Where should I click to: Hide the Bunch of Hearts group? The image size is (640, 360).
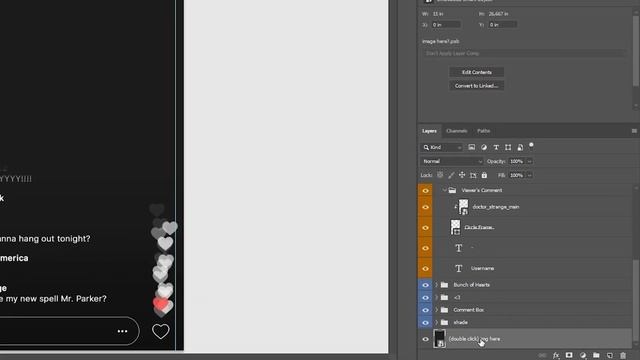coord(425,285)
